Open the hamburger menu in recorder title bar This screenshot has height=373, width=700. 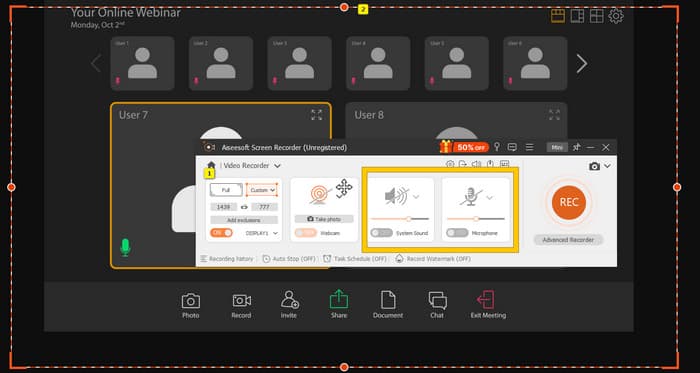click(529, 147)
